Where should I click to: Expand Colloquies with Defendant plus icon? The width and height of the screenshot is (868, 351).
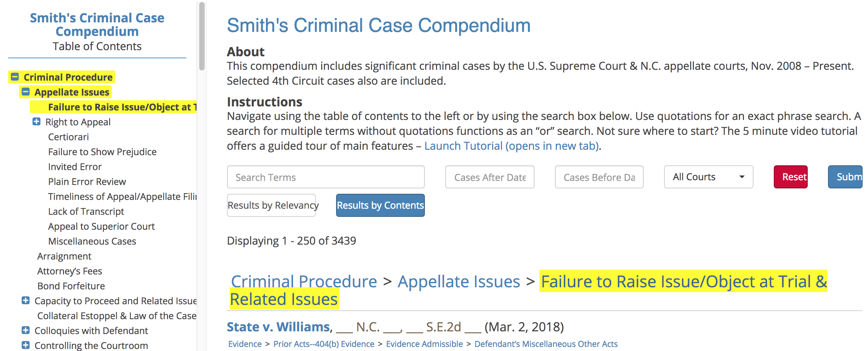26,330
